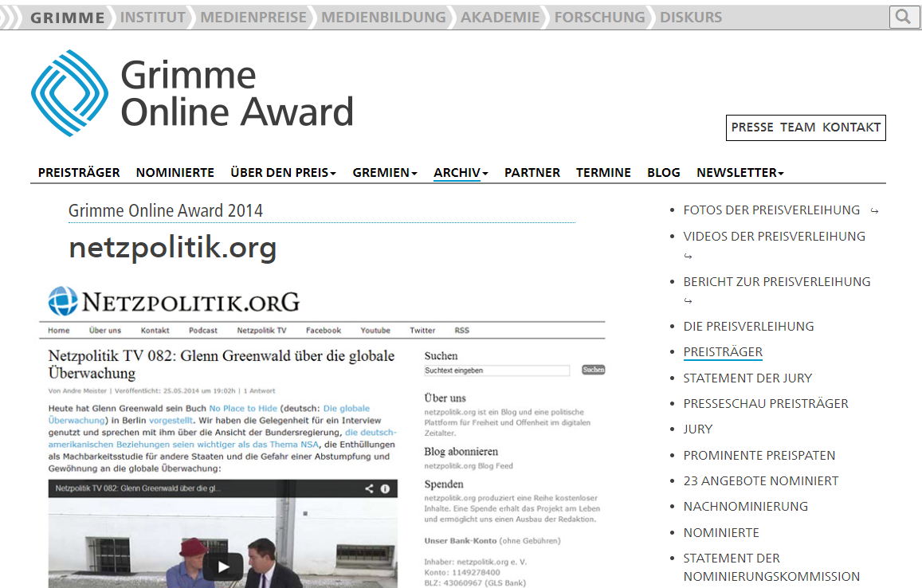
Task: Click Podcast in blog navigation
Action: pos(203,331)
